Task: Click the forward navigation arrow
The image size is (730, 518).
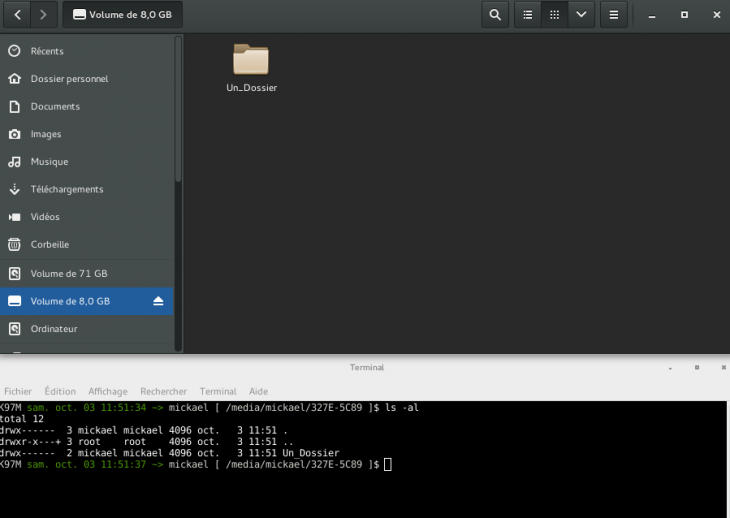Action: pyautogui.click(x=43, y=15)
